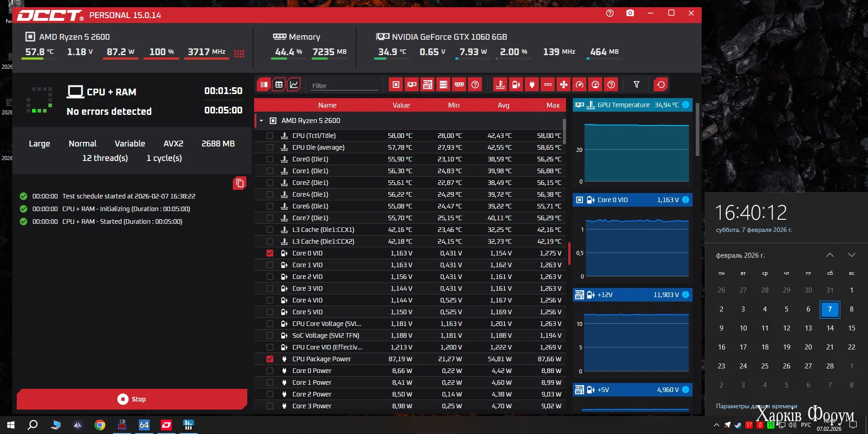Tick the Core 1 VID checkbox

point(270,265)
